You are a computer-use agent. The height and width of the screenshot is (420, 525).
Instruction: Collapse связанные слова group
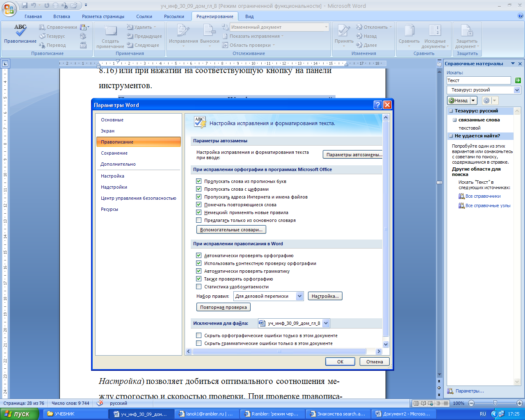454,120
